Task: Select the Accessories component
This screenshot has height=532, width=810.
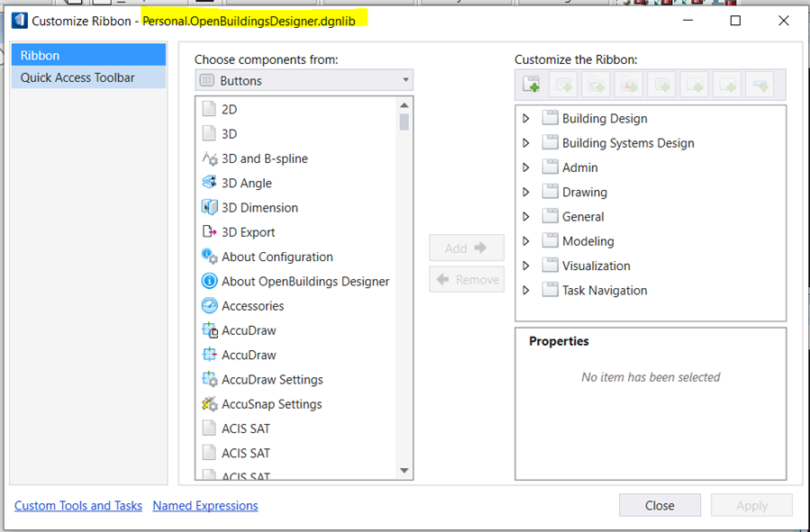Action: 242,306
